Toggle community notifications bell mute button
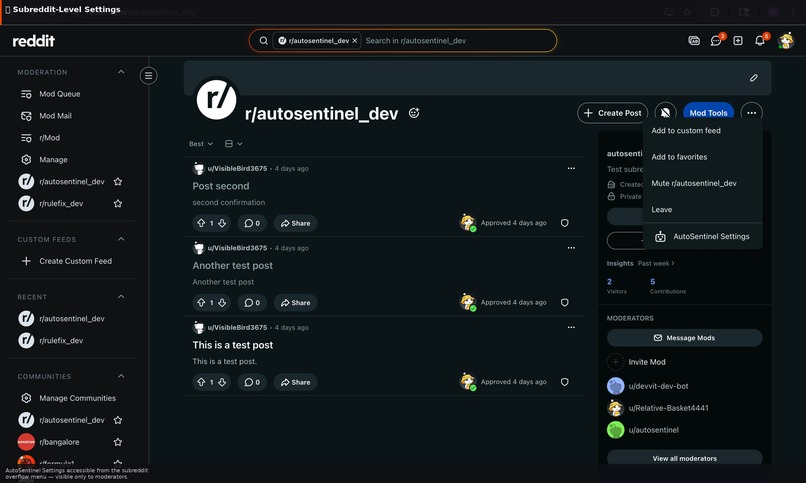This screenshot has height=483, width=806. (x=665, y=113)
